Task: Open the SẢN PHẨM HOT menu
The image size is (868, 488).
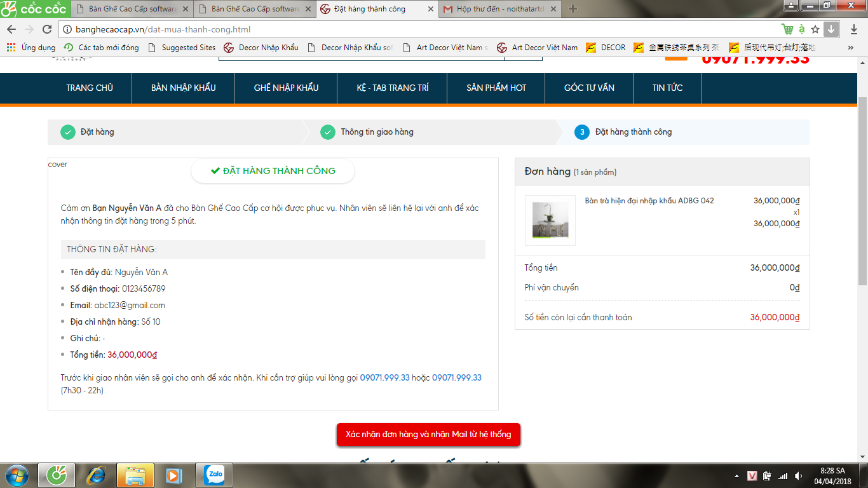Action: click(496, 88)
